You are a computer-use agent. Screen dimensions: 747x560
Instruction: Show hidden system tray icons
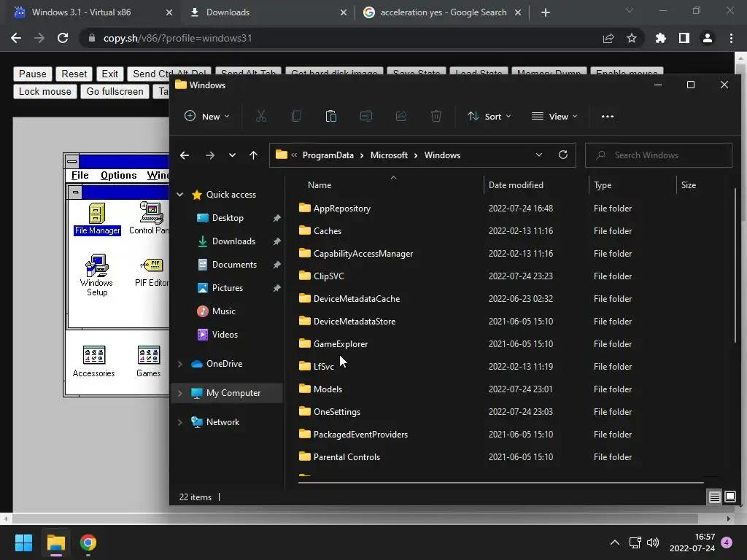pos(615,542)
